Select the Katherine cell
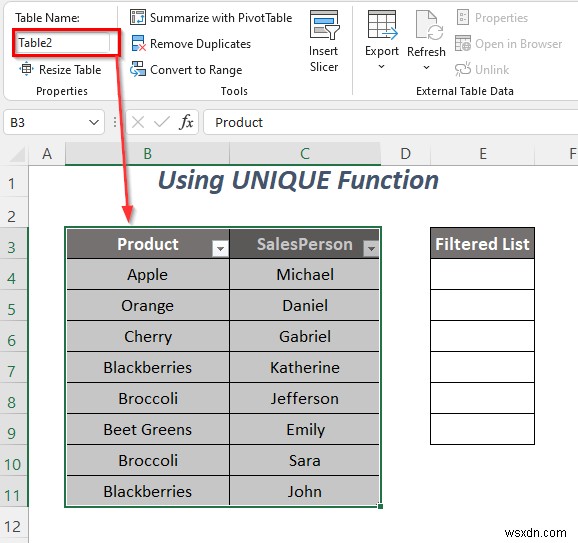Image resolution: width=578 pixels, height=543 pixels. point(304,367)
